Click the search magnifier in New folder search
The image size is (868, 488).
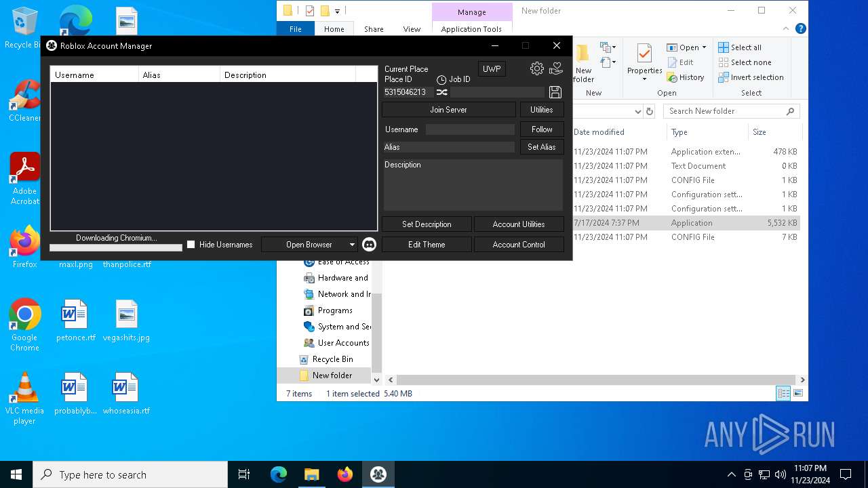(x=790, y=111)
